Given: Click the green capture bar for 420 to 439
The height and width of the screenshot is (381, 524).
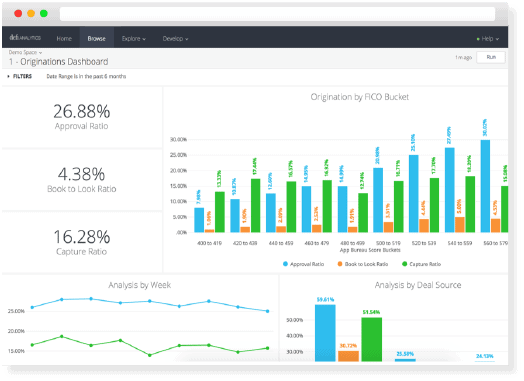Looking at the screenshot, I should click(255, 206).
